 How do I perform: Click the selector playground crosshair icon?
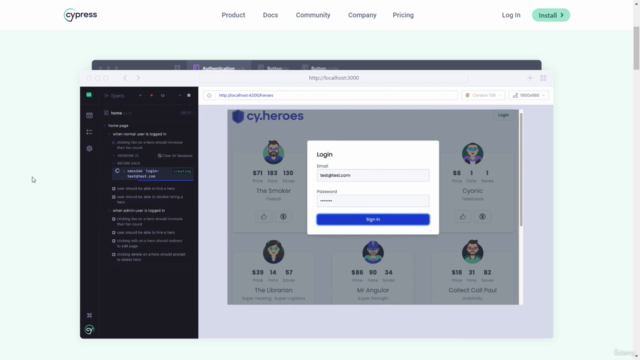click(x=209, y=96)
